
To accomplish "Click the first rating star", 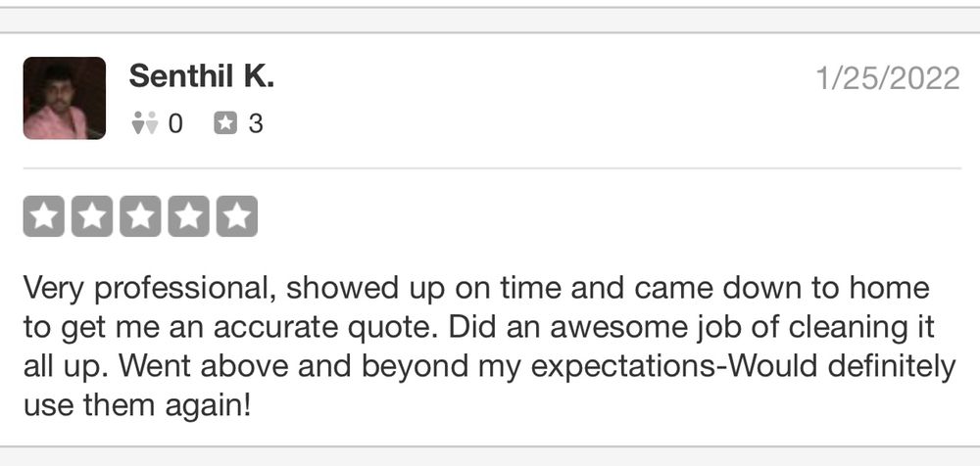I will [x=44, y=216].
